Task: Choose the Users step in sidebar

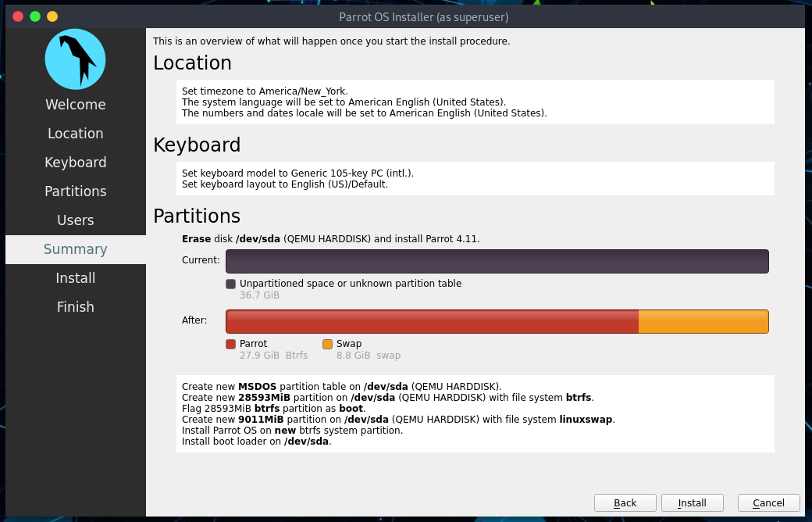Action: [x=76, y=220]
